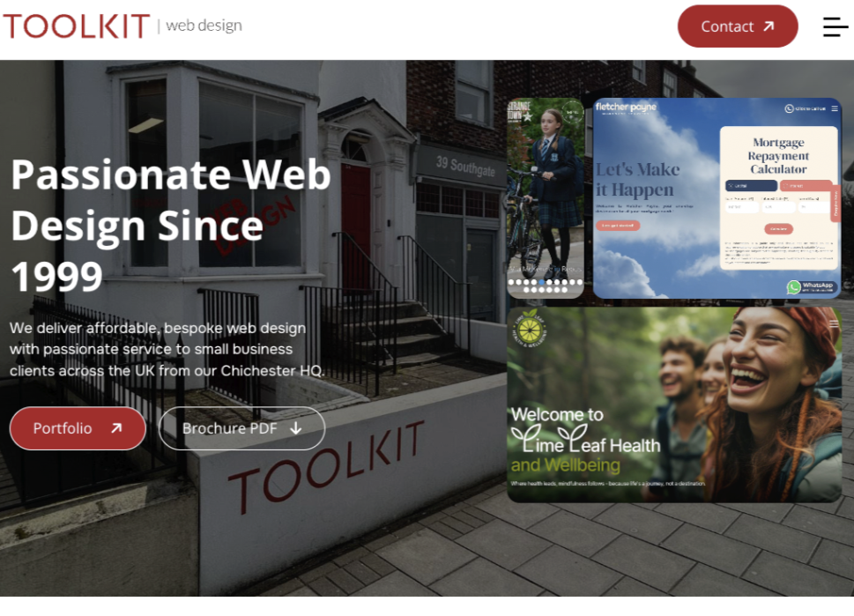This screenshot has width=854, height=616.
Task: Open the Contact page button
Action: pyautogui.click(x=738, y=26)
